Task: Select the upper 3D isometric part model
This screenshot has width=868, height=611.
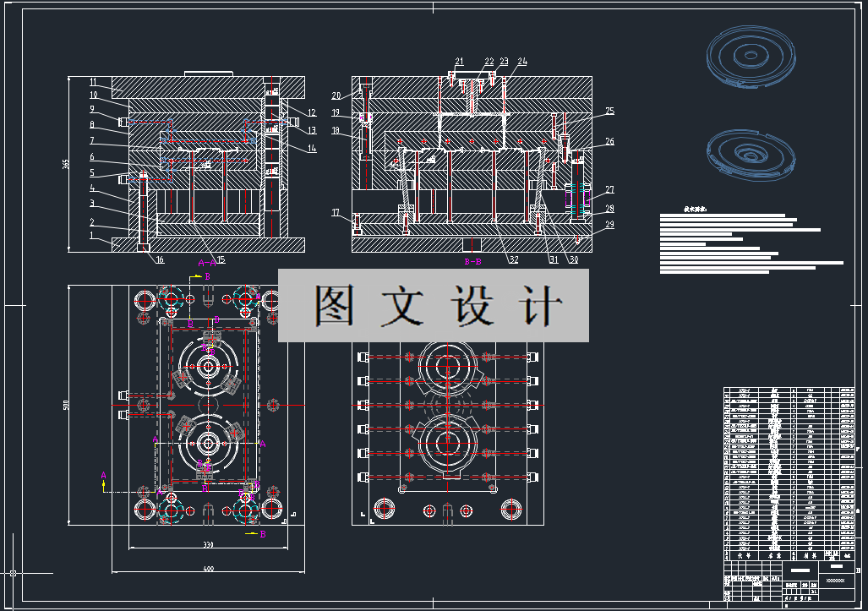Action: (x=751, y=57)
